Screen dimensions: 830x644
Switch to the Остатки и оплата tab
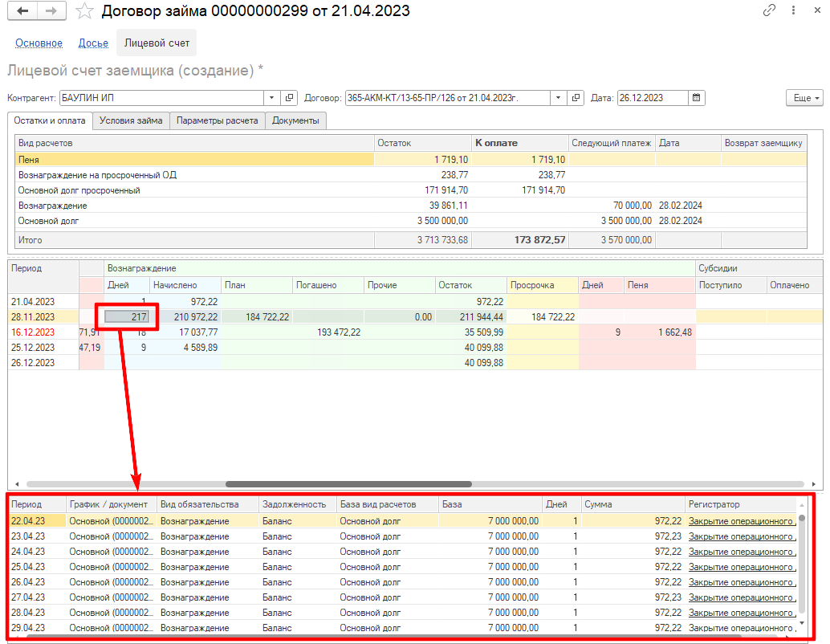(50, 120)
